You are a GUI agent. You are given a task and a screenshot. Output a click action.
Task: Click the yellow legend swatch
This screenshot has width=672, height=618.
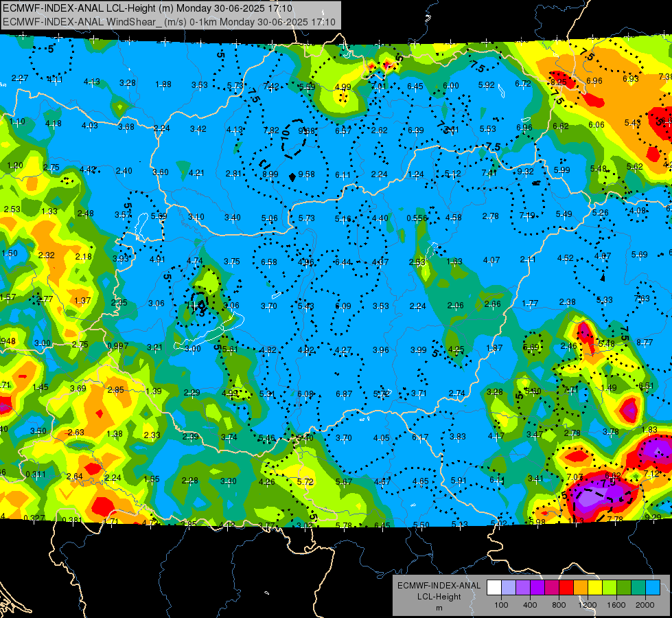[595, 588]
